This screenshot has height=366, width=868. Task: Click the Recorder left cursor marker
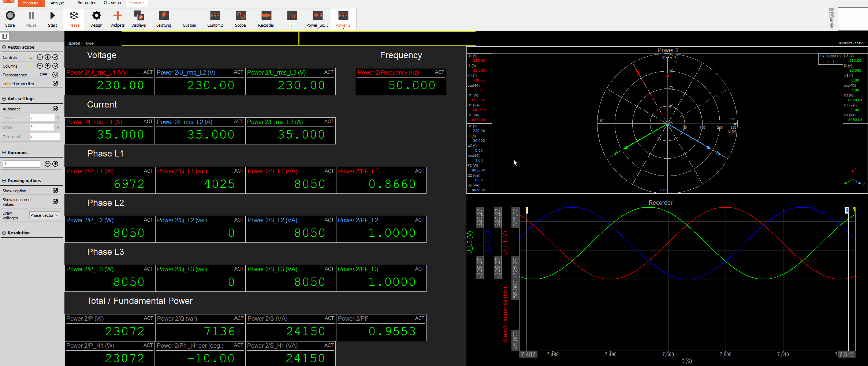click(527, 210)
